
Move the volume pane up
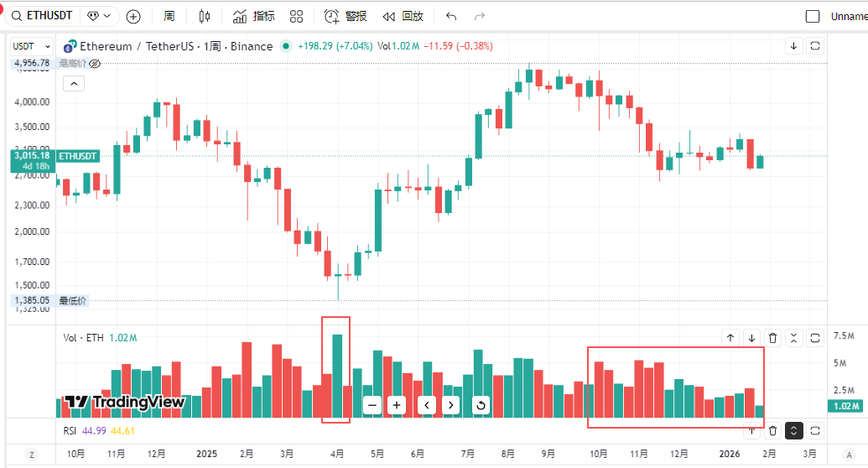pyautogui.click(x=730, y=338)
